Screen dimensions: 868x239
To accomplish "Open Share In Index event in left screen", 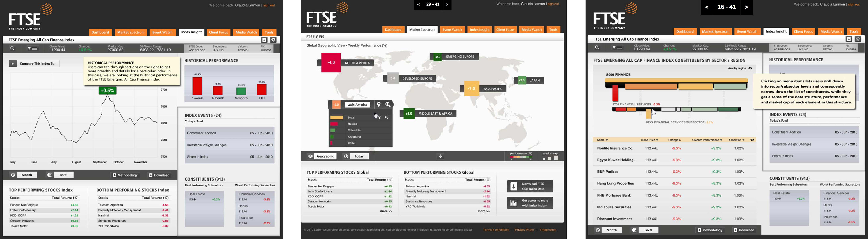I will pos(229,157).
